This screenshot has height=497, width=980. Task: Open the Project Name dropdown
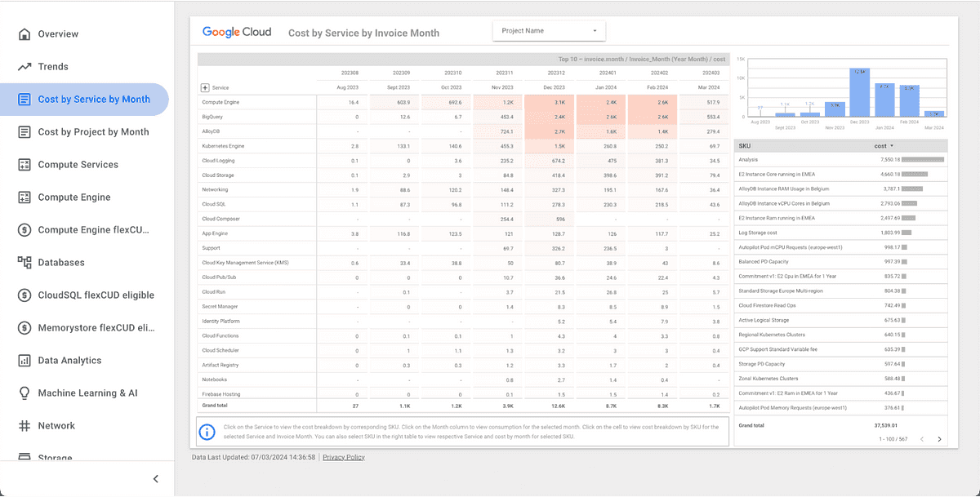549,31
